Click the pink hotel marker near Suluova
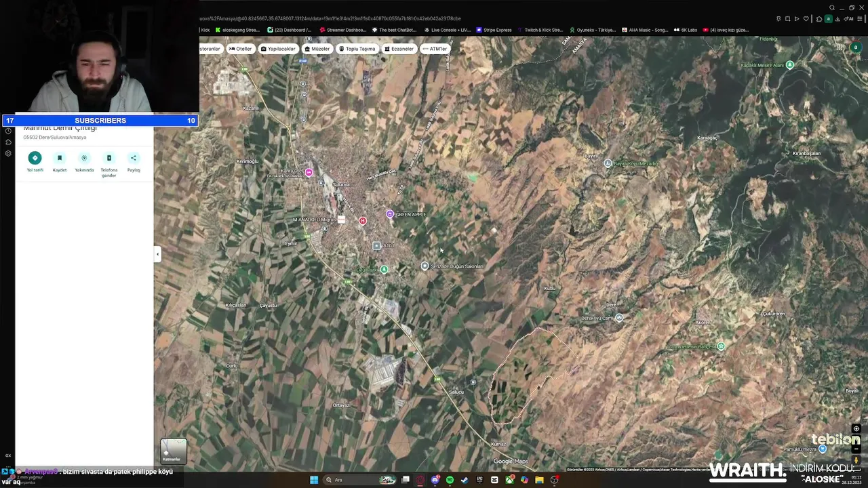This screenshot has width=868, height=488. [309, 173]
